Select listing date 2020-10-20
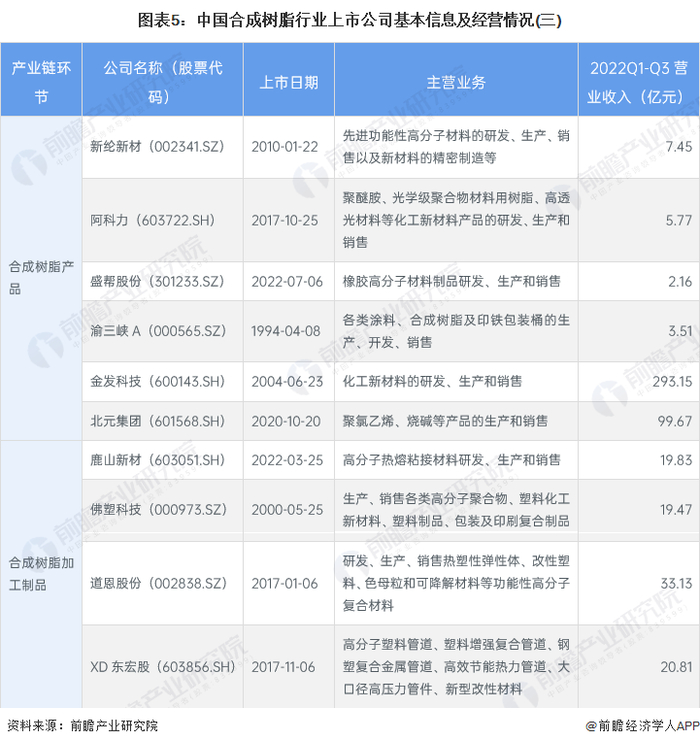Viewport: 700px width, 746px height. click(286, 422)
